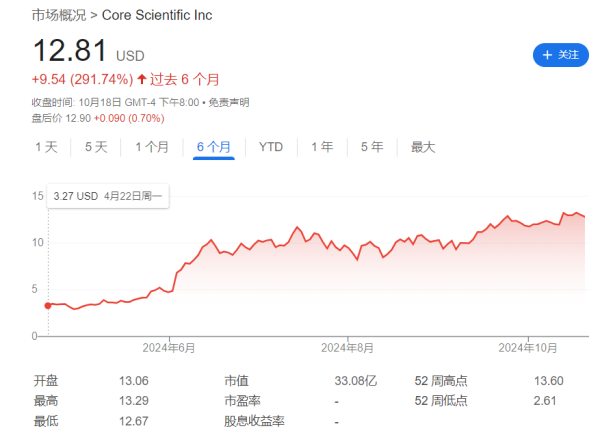Screen dimensions: 600x435
Task: Click the 12.81 price value
Action: pos(70,51)
